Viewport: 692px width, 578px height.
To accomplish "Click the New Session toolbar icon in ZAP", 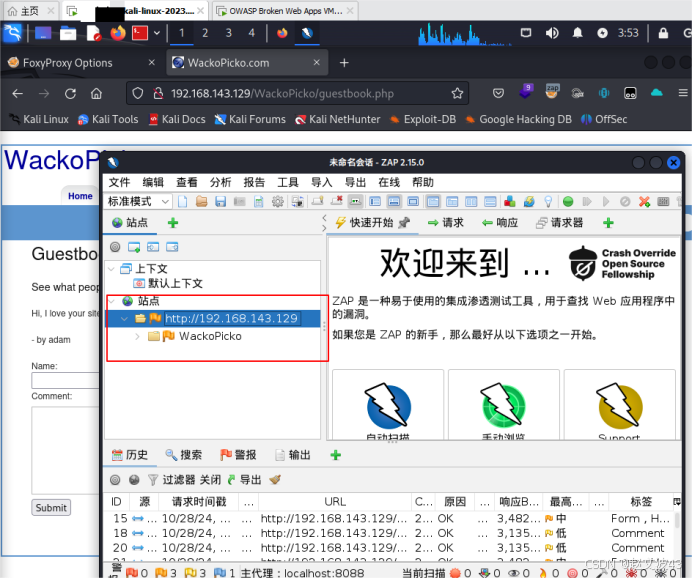I will click(x=183, y=202).
